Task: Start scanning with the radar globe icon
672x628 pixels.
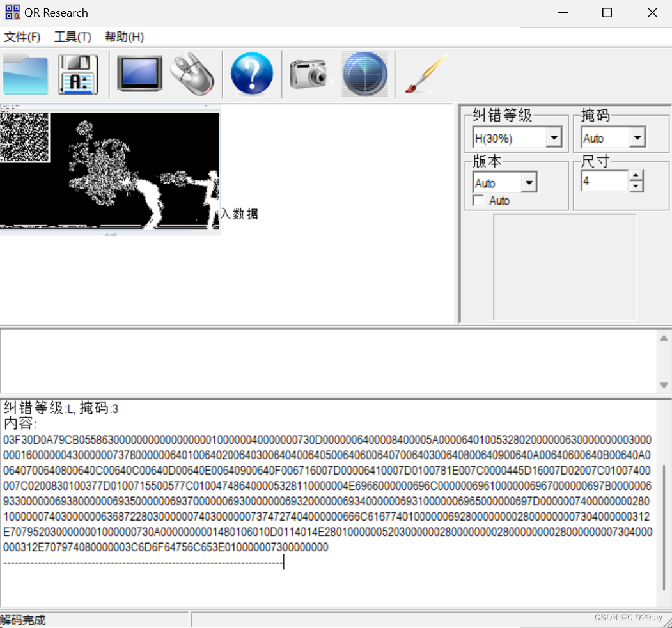Action: (364, 74)
